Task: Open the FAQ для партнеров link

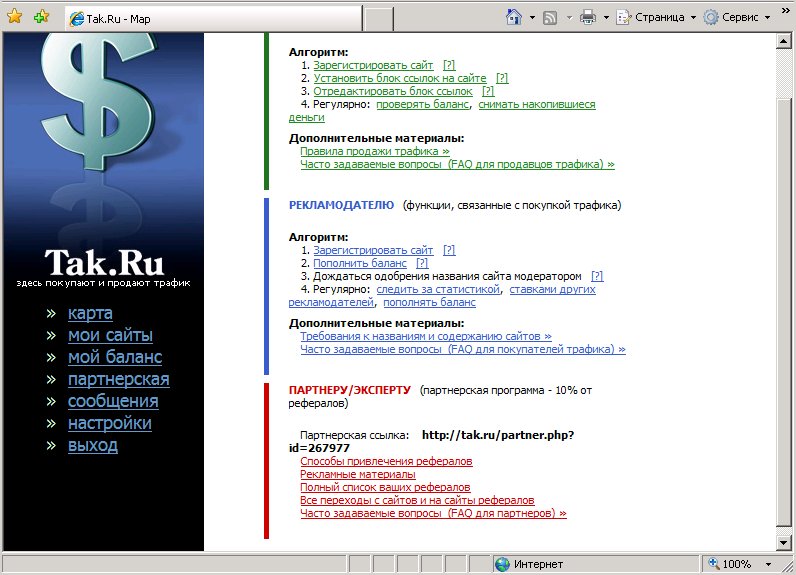Action: 434,514
